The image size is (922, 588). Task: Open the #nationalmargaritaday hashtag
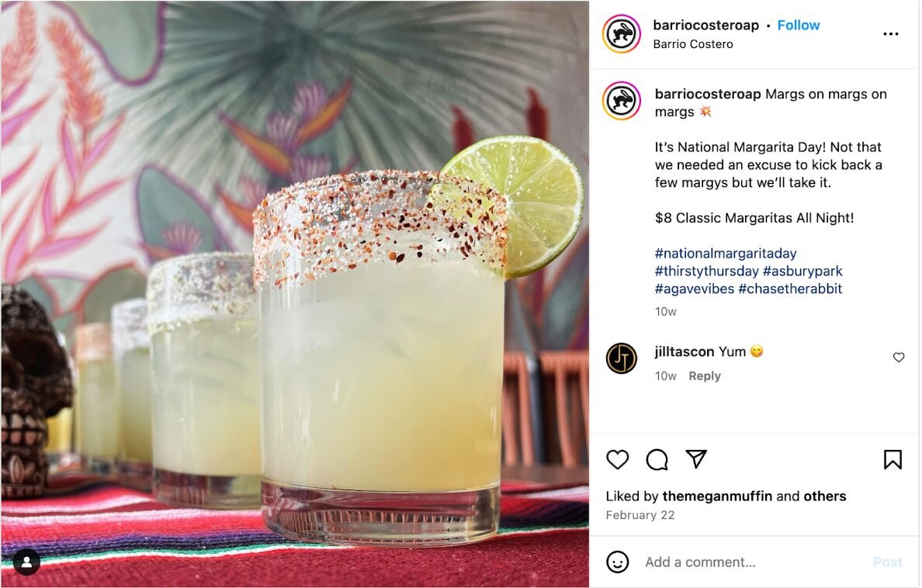[x=726, y=254]
